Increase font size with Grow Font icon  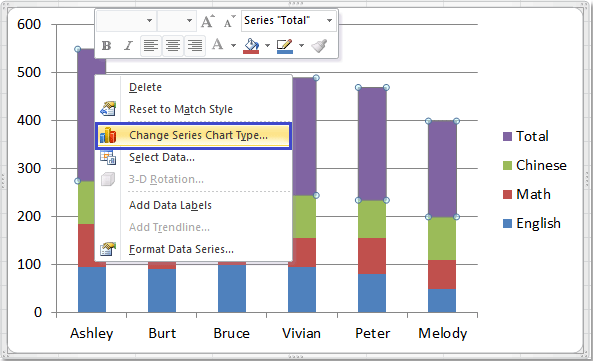pyautogui.click(x=208, y=21)
